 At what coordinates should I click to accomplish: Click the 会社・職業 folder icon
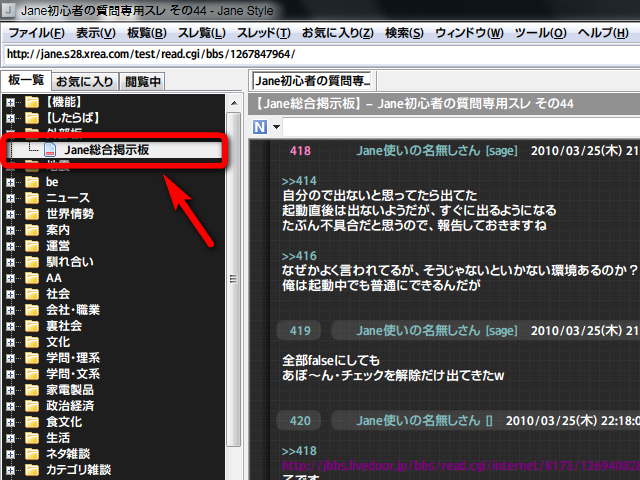click(32, 309)
